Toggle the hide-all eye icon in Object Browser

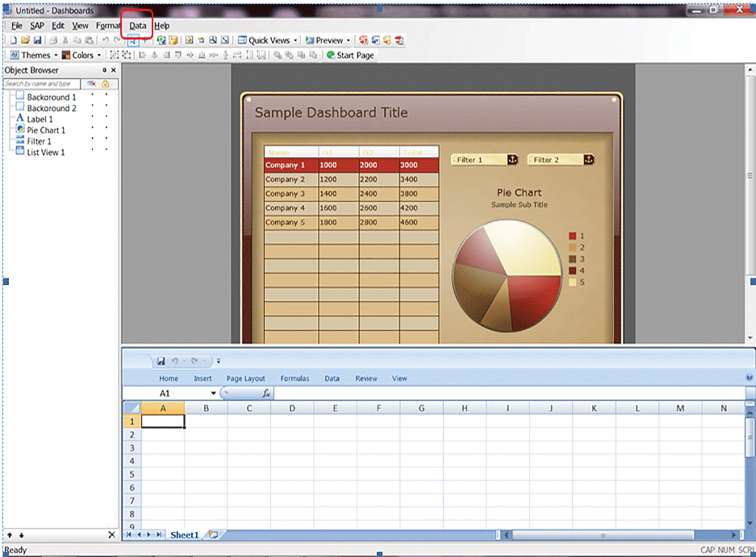pos(92,83)
